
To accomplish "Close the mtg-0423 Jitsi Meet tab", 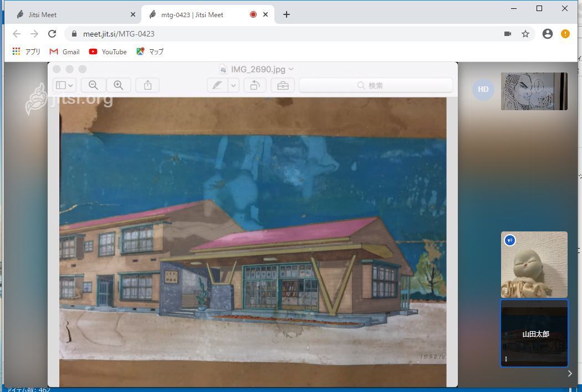I will [x=266, y=14].
